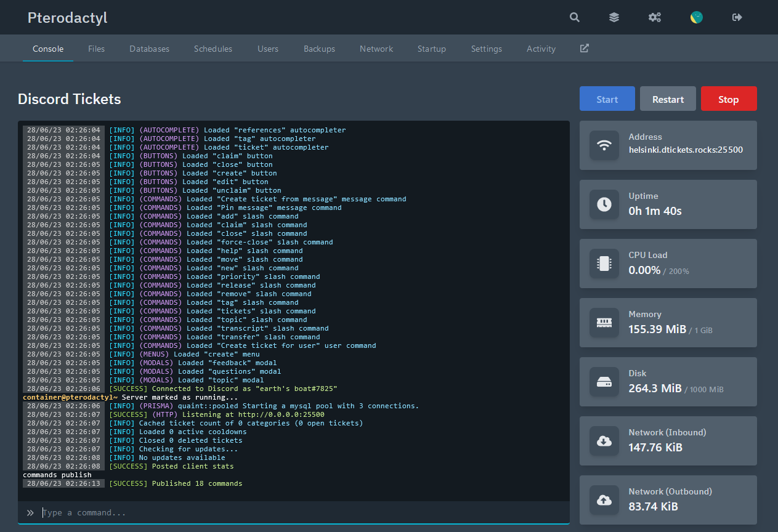Switch to the Files tab
Viewport: 778px width, 532px height.
click(x=96, y=49)
